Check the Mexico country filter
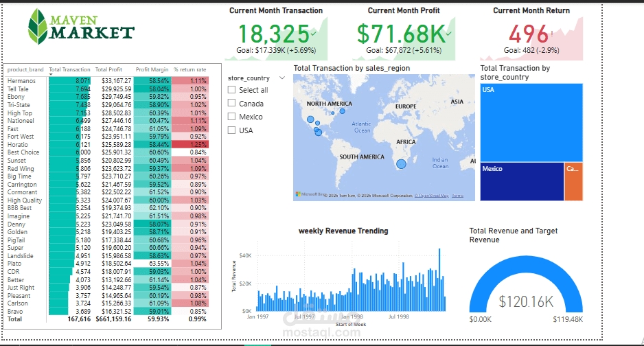 [x=231, y=117]
